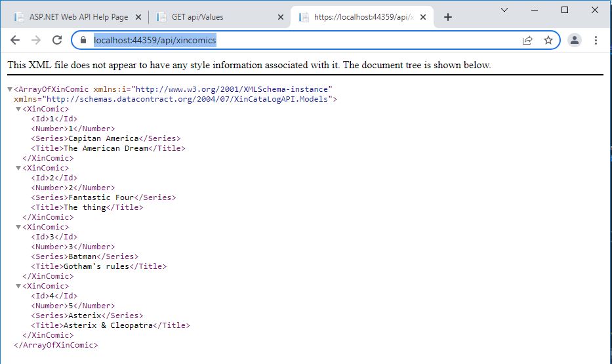Share this page via share icon
612x364 pixels.
pyautogui.click(x=527, y=40)
